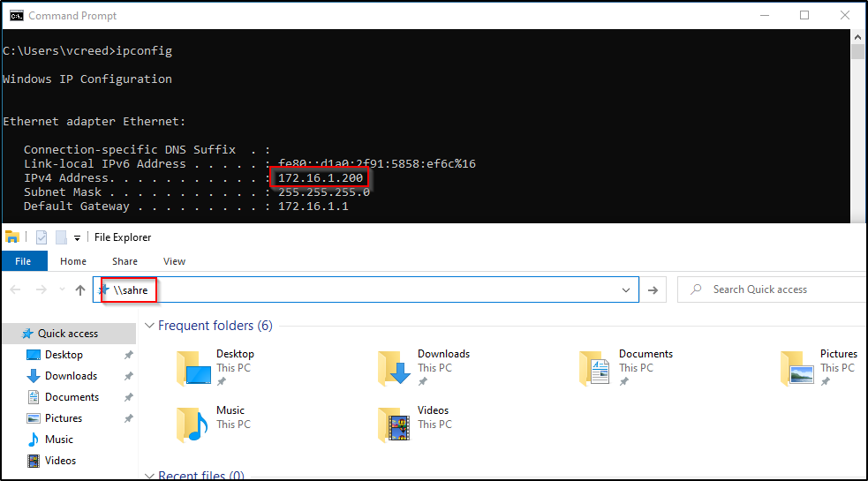868x481 pixels.
Task: Select the Pictures folder icon in Frequent folders
Action: click(797, 368)
